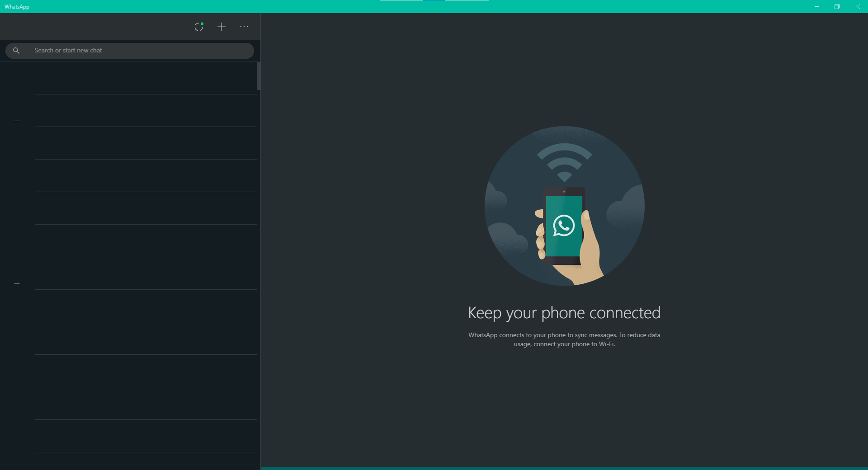Click the blue progress bar at the top
868x470 pixels.
[x=434, y=1]
